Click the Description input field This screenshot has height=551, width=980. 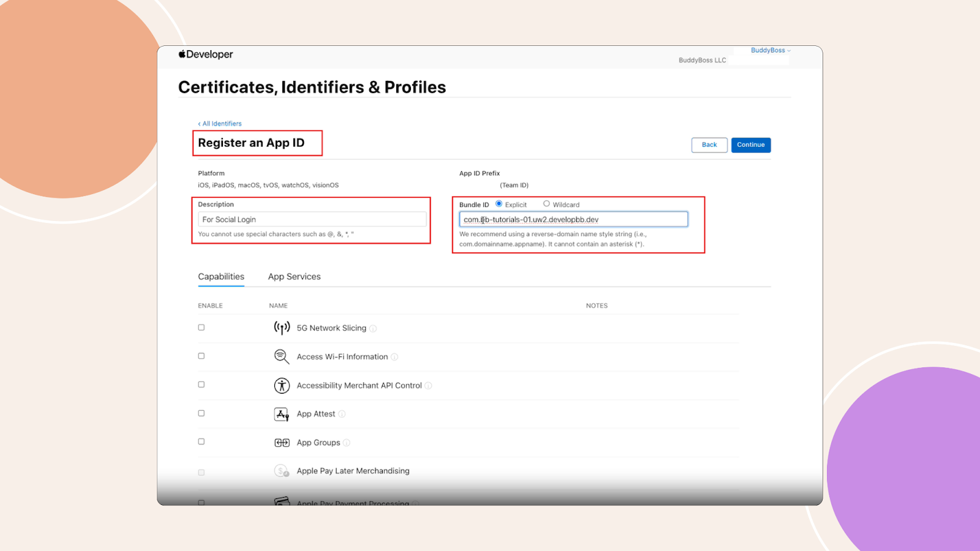(x=312, y=219)
